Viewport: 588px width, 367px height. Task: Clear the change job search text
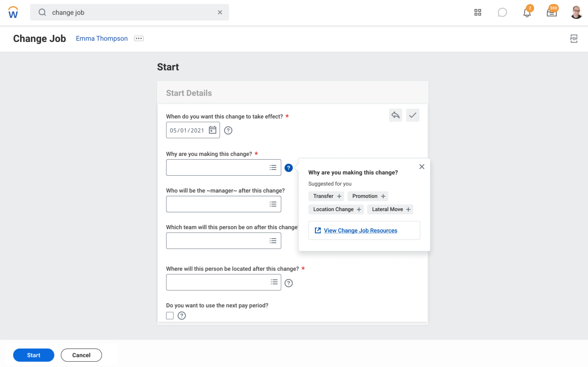pyautogui.click(x=220, y=12)
